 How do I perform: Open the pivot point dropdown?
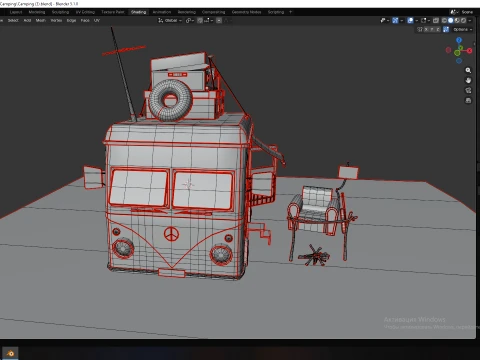tap(190, 20)
